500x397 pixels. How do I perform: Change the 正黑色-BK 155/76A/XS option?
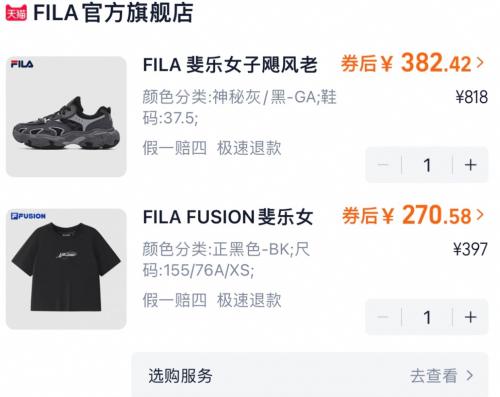[x=226, y=260]
